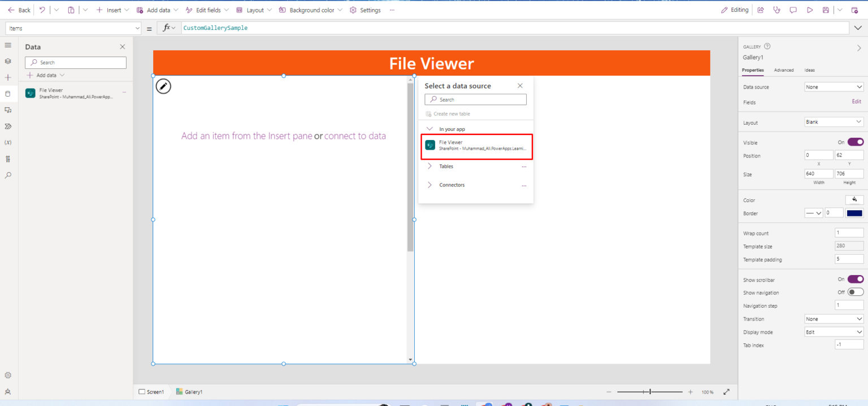Preview the app with the play button
This screenshot has width=868, height=406.
tap(809, 10)
